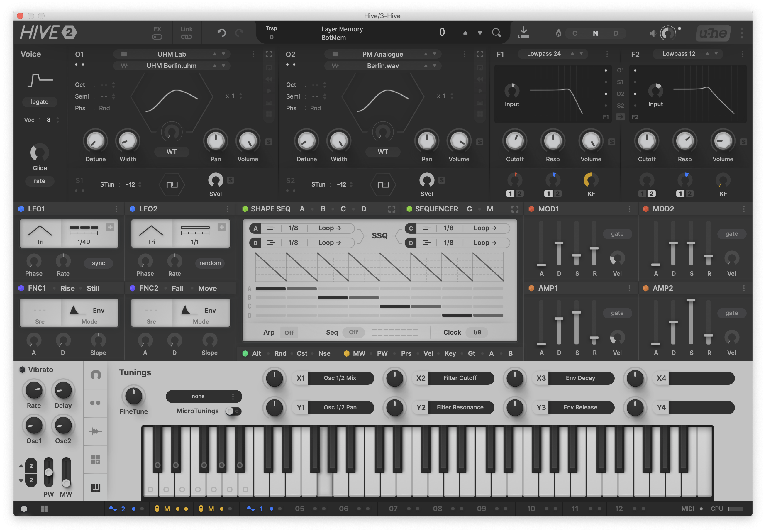Toggle the MicroTunings switch
The image size is (766, 532).
[x=233, y=411]
